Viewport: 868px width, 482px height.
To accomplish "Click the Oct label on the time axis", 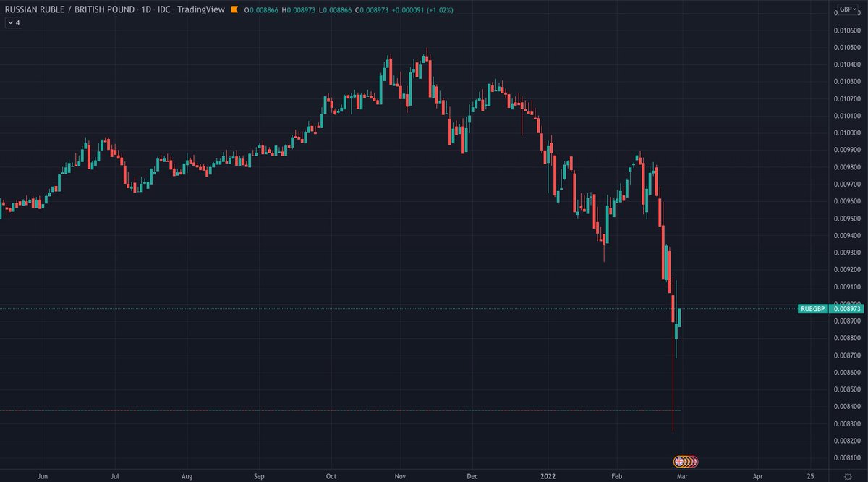I will point(330,478).
